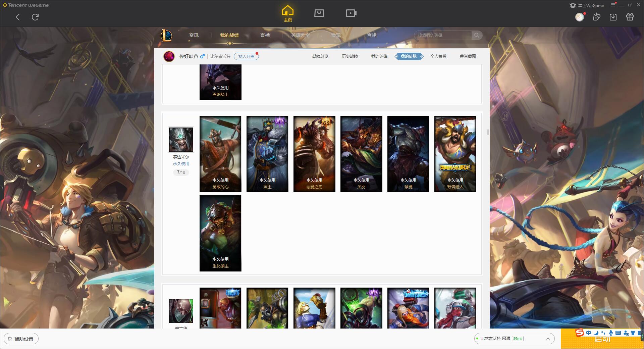This screenshot has height=349, width=644.
Task: Open the 辛吉德 skin with 史诗 badge
Action: point(361,308)
